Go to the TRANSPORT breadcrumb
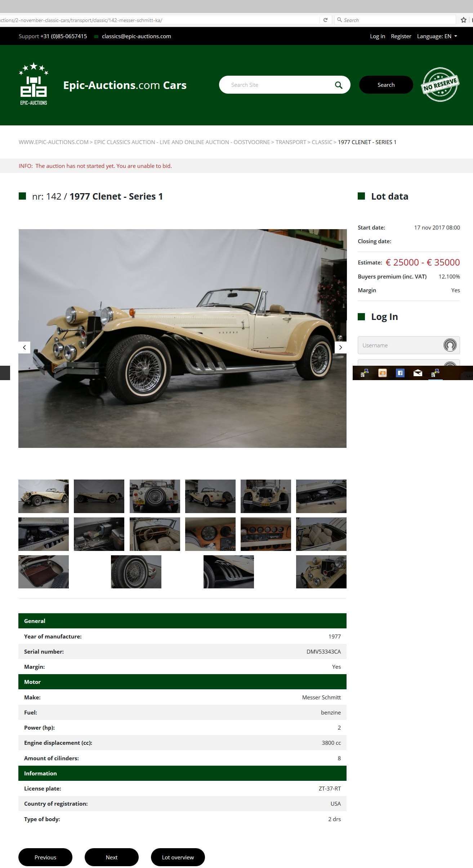 291,142
